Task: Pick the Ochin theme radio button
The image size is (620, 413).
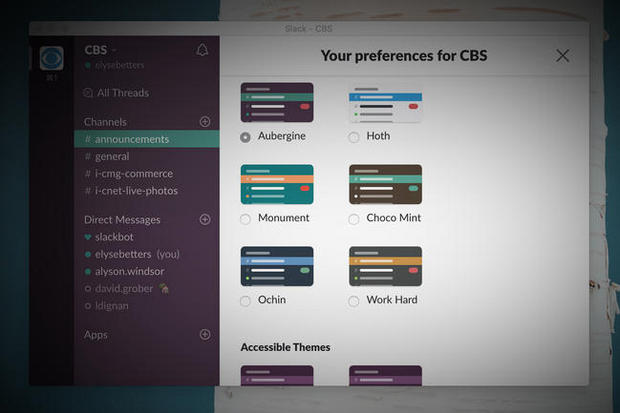Action: (245, 301)
